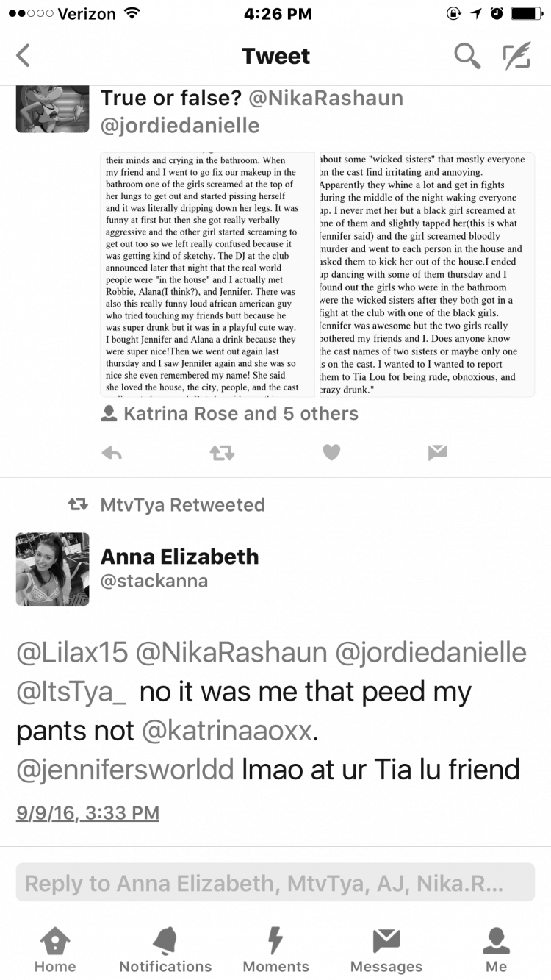Go to the Me profile tab
The height and width of the screenshot is (980, 551).
click(x=496, y=949)
